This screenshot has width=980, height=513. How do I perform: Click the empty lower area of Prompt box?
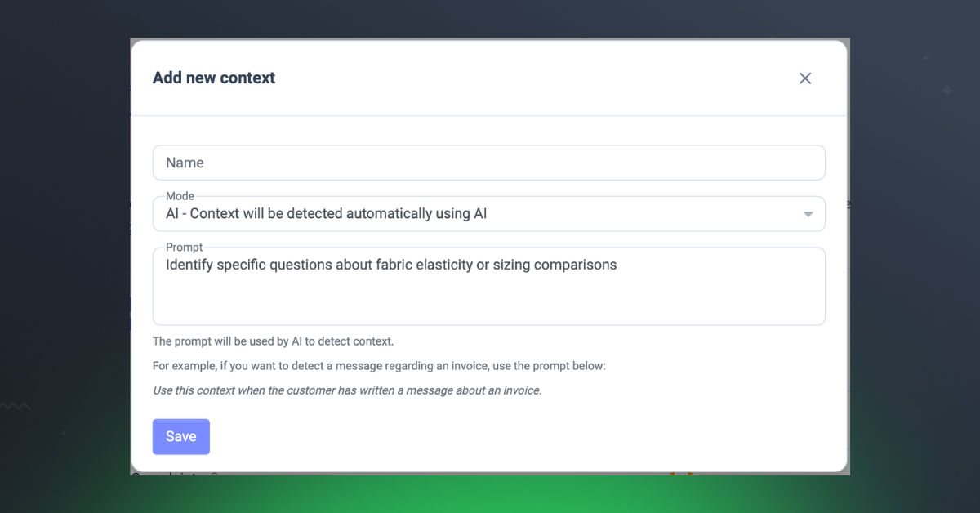coord(488,302)
